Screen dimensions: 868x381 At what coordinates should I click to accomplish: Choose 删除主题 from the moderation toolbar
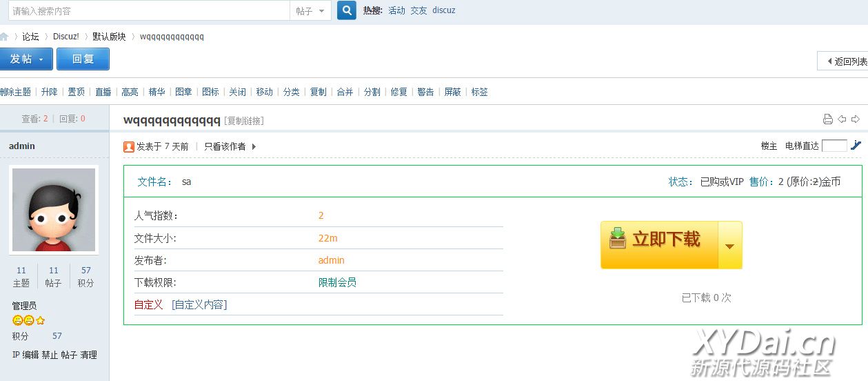(x=15, y=92)
